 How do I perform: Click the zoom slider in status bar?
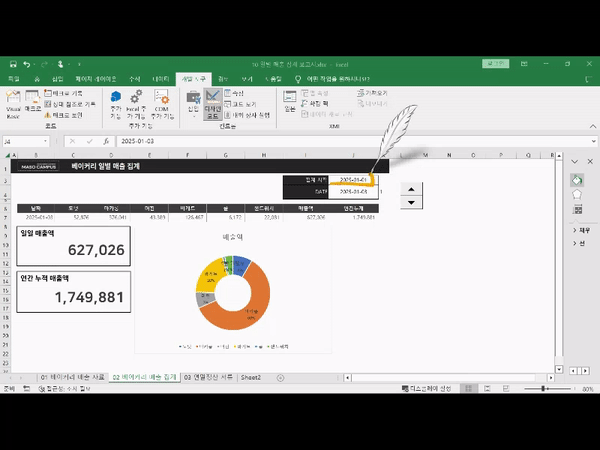[545, 389]
